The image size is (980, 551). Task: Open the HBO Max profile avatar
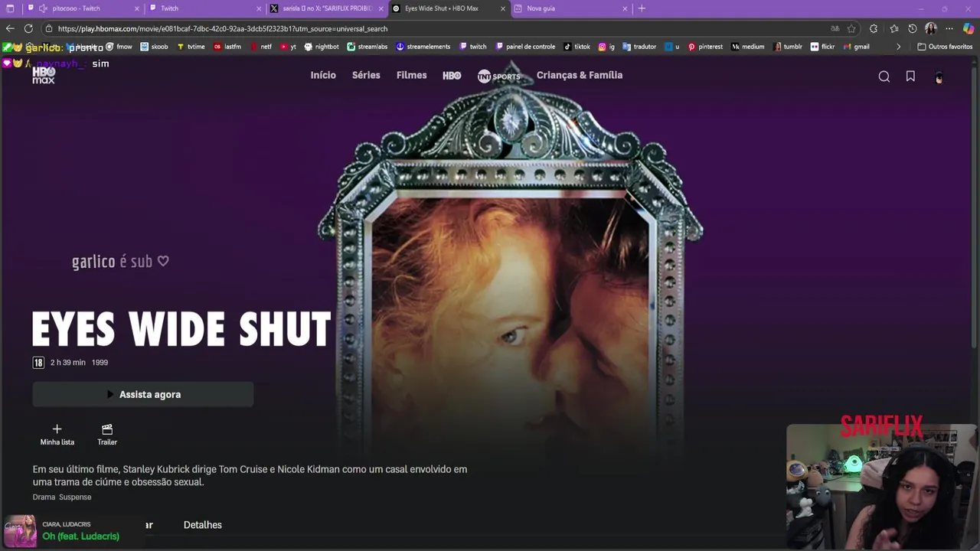pos(939,77)
